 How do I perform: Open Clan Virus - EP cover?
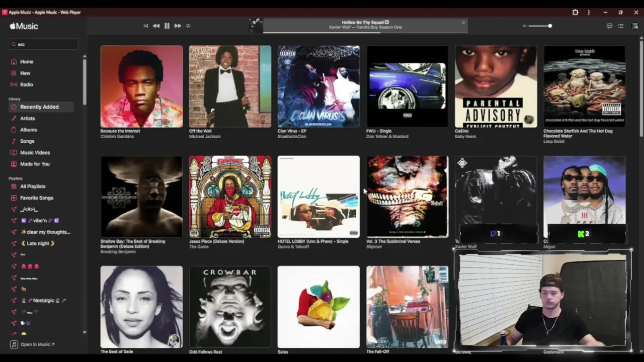318,86
